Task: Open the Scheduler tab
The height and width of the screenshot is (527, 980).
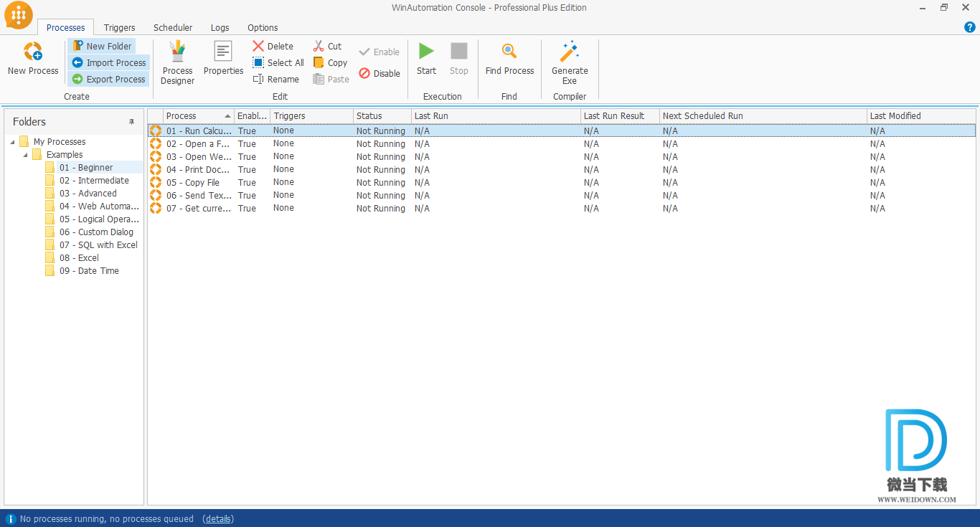Action: pyautogui.click(x=173, y=27)
